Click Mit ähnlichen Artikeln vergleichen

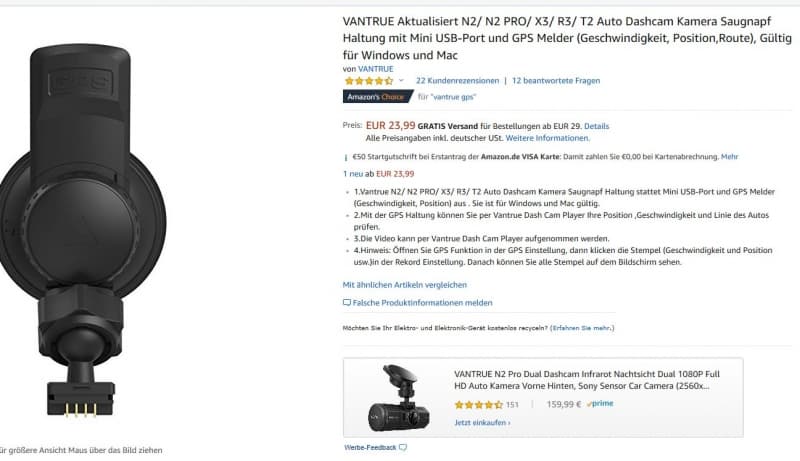tap(405, 285)
